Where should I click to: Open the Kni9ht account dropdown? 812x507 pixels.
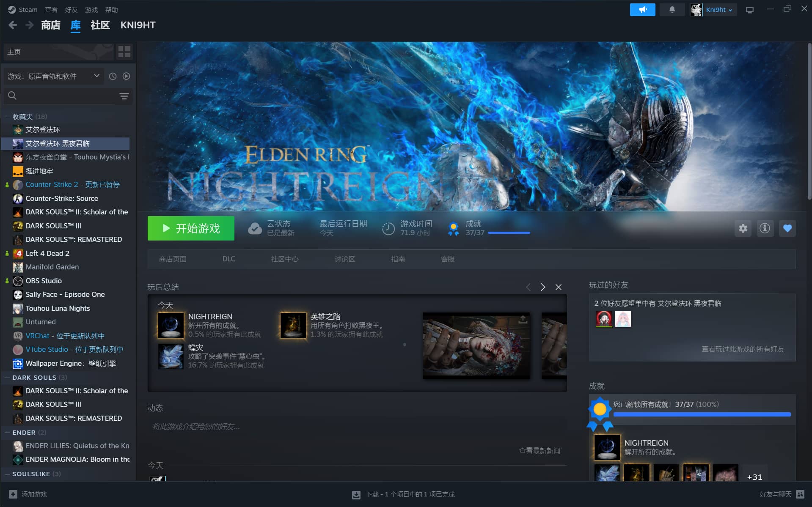click(718, 10)
